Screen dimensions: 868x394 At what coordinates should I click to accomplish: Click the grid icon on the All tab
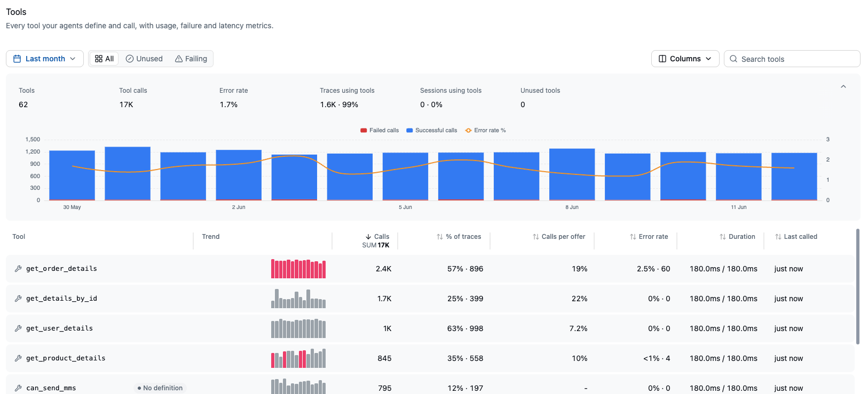[x=99, y=59]
